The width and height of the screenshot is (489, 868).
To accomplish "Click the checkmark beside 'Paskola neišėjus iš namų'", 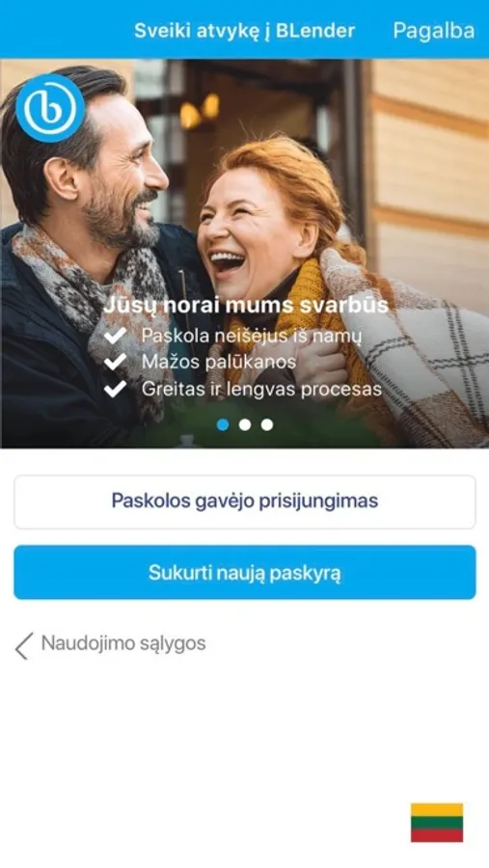I will (115, 336).
